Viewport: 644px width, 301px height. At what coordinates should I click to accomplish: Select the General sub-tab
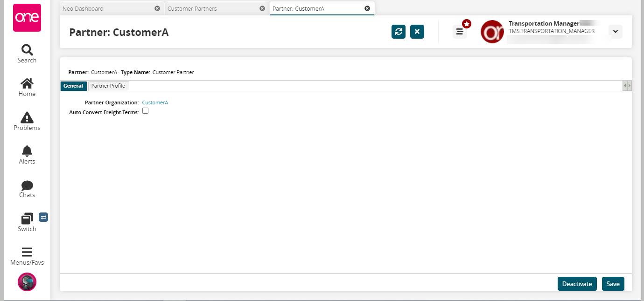tap(73, 86)
